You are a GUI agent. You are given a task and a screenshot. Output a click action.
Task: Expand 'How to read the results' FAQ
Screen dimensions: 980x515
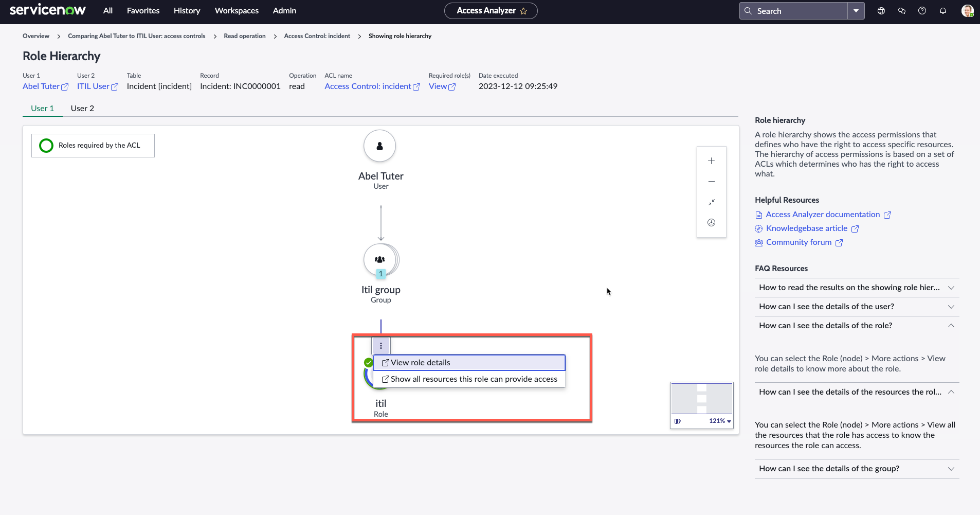(857, 288)
